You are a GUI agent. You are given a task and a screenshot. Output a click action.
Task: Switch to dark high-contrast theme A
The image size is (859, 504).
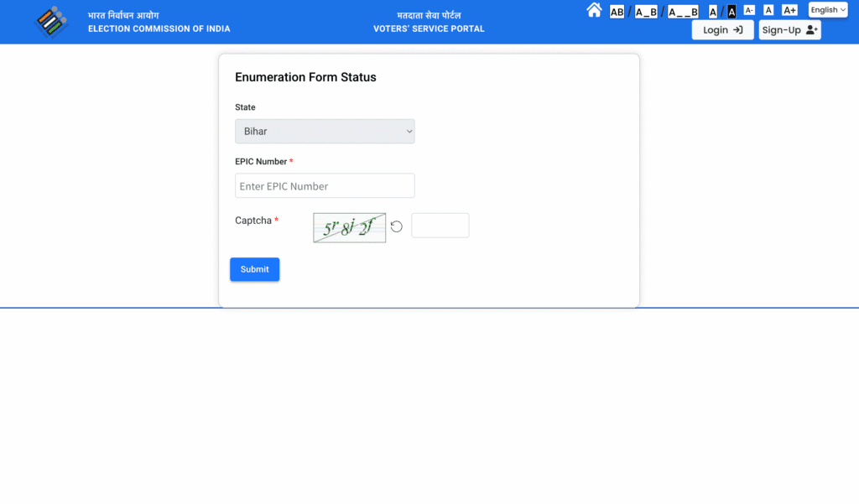click(731, 12)
